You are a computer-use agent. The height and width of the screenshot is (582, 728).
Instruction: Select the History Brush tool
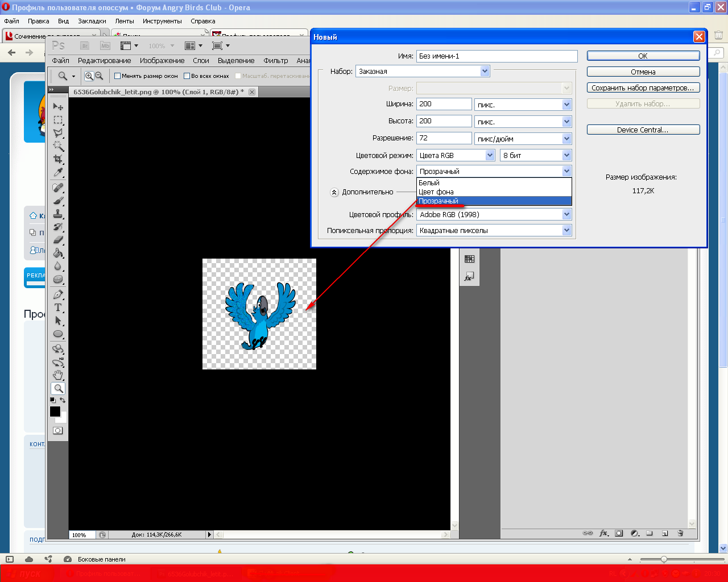coord(58,227)
